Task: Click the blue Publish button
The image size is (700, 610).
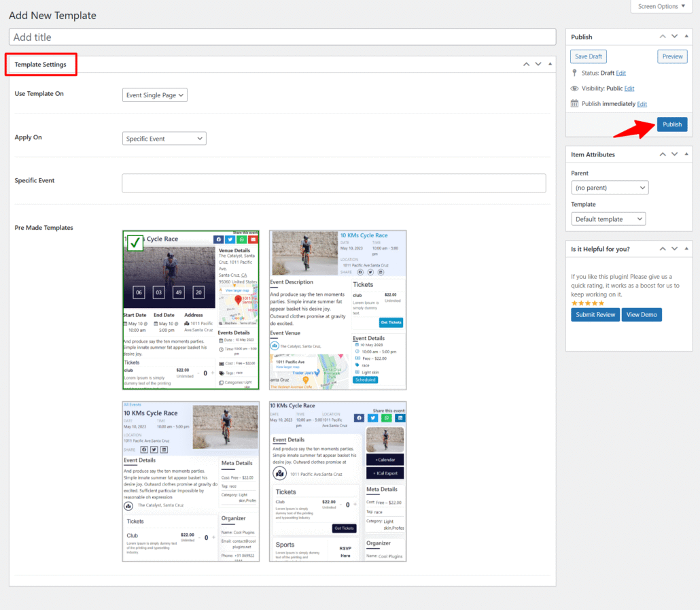Action: 671,124
